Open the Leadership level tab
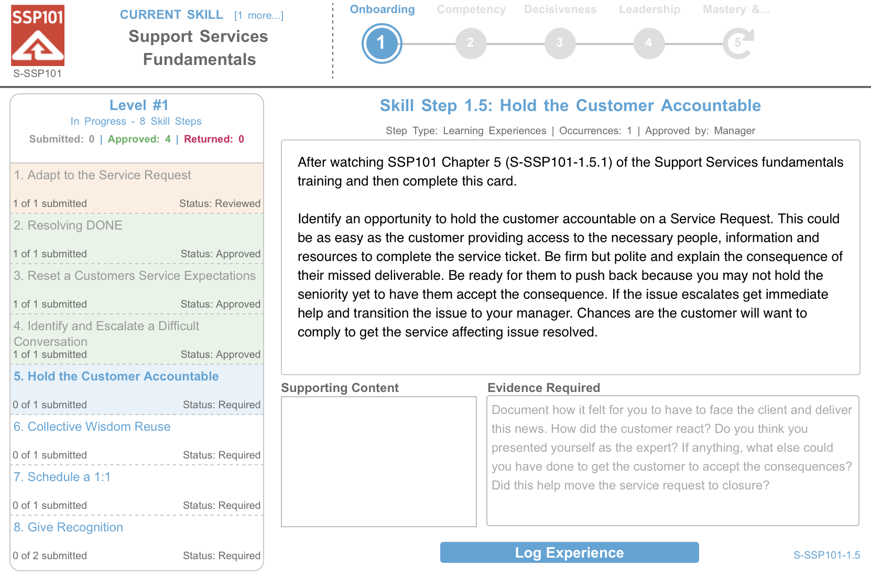 click(649, 9)
